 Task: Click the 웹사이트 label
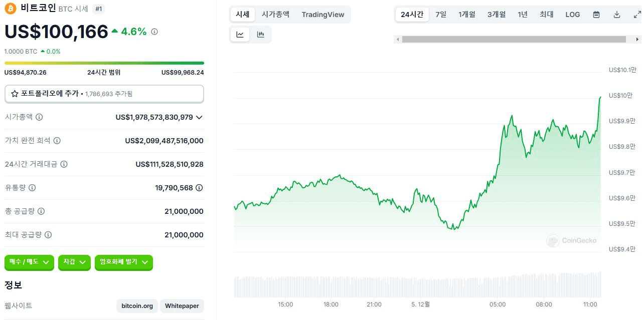click(x=19, y=305)
